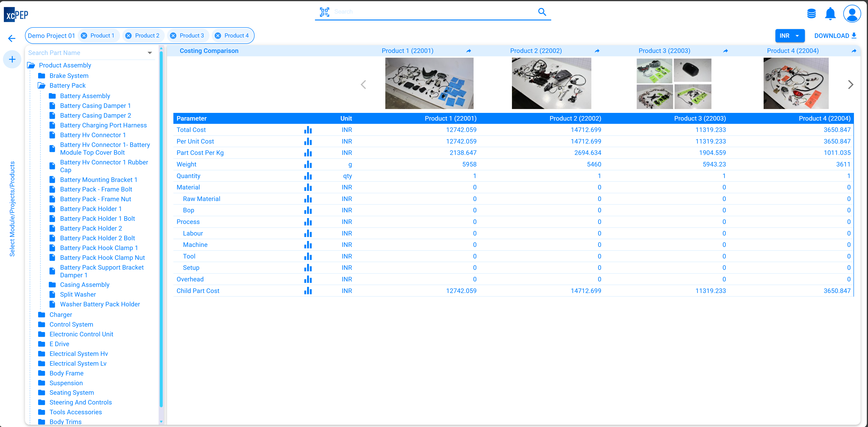Open the Suspension category
This screenshot has height=427, width=868.
coord(66,383)
